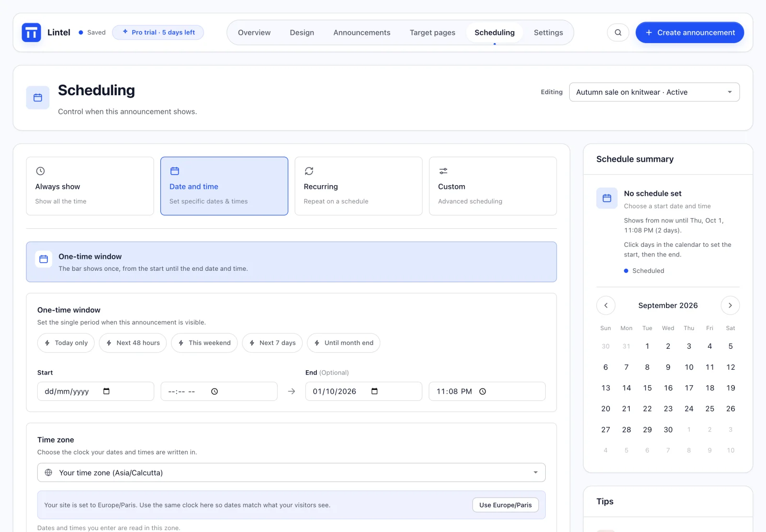Open the Design tab
Viewport: 766px width, 532px height.
[x=302, y=33]
